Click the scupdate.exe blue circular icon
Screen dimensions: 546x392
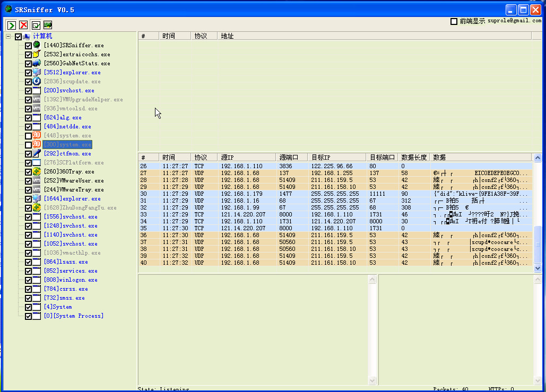(x=37, y=81)
